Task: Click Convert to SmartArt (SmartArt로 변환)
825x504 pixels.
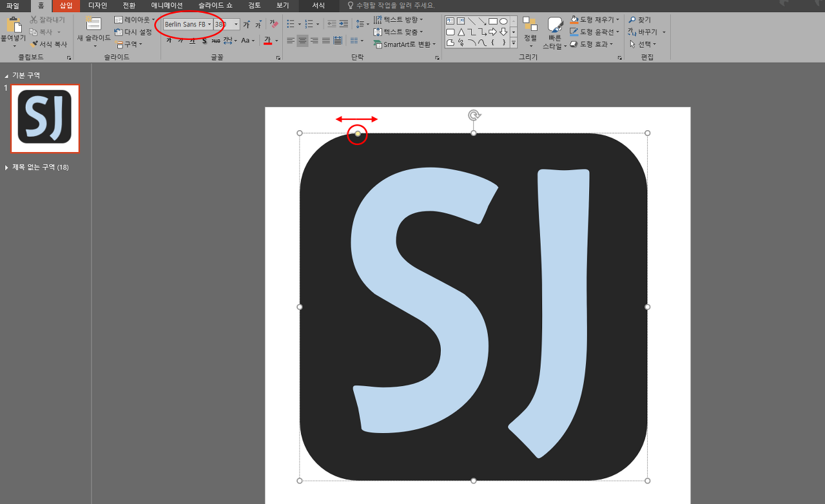Action: click(405, 44)
